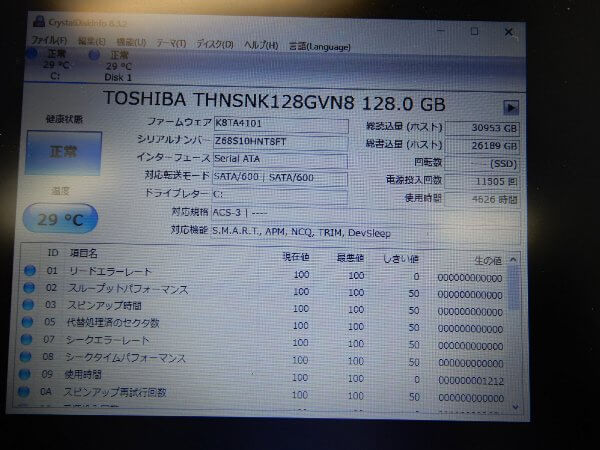The width and height of the screenshot is (600, 450).
Task: Click the next disk arrow button
Action: pos(510,108)
